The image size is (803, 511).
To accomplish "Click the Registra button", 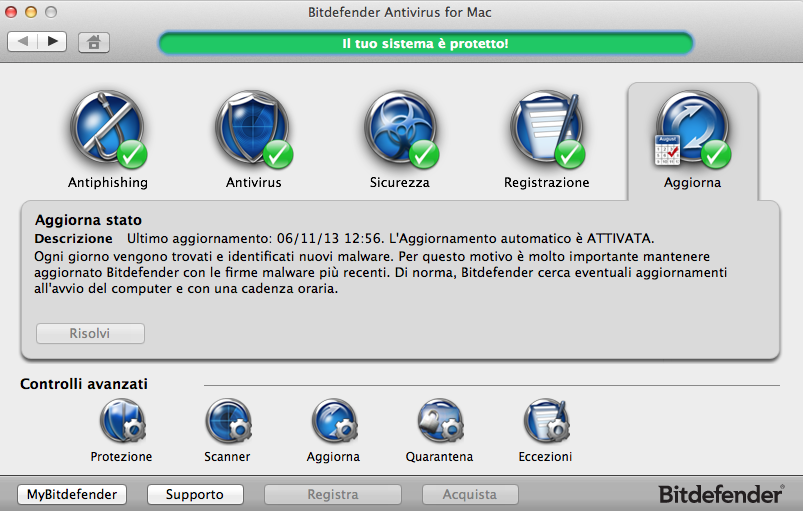I will click(x=332, y=494).
